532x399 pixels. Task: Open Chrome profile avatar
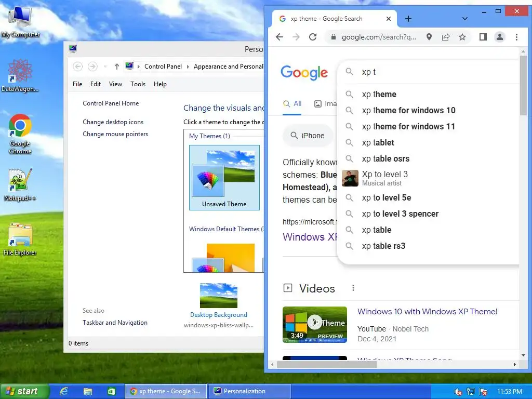[500, 37]
